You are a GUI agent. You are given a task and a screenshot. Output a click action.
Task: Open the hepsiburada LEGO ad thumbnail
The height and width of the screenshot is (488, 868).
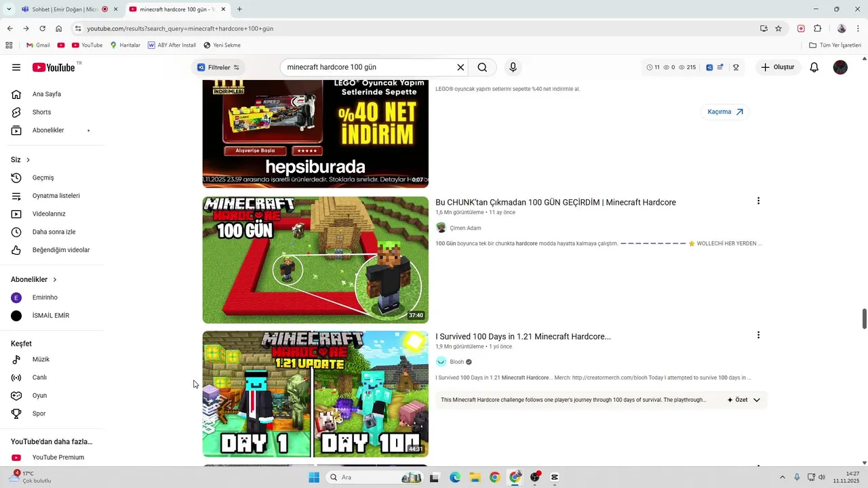[x=315, y=134]
